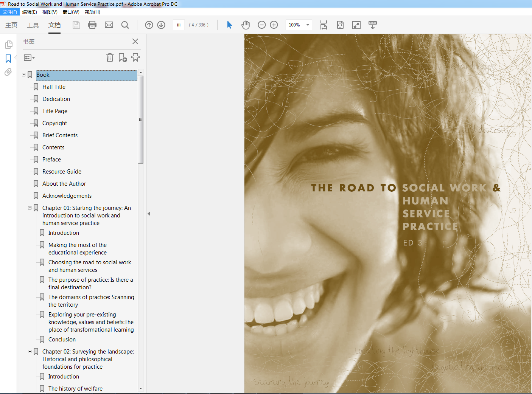Open Choosing the road to social work bookmark
Screen dimensions: 532x394
90,266
